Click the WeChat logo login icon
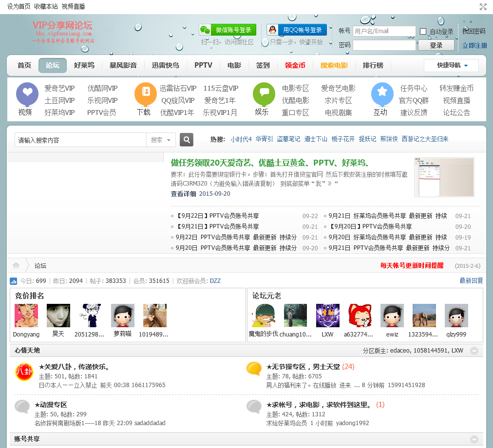Image resolution: width=493 pixels, height=448 pixels. click(205, 30)
